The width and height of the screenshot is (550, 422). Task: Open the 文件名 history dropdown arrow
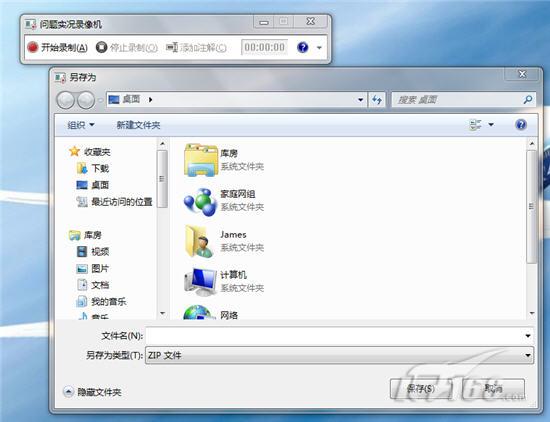[528, 336]
